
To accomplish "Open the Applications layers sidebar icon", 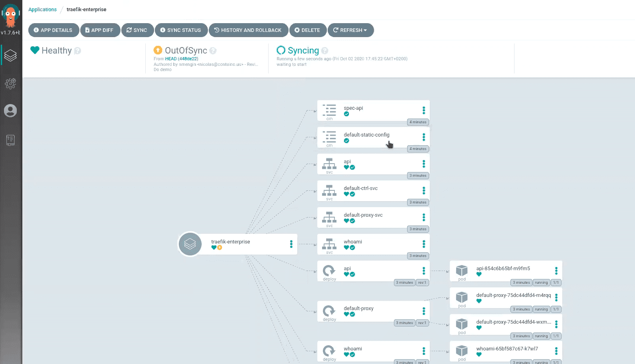I will [10, 55].
